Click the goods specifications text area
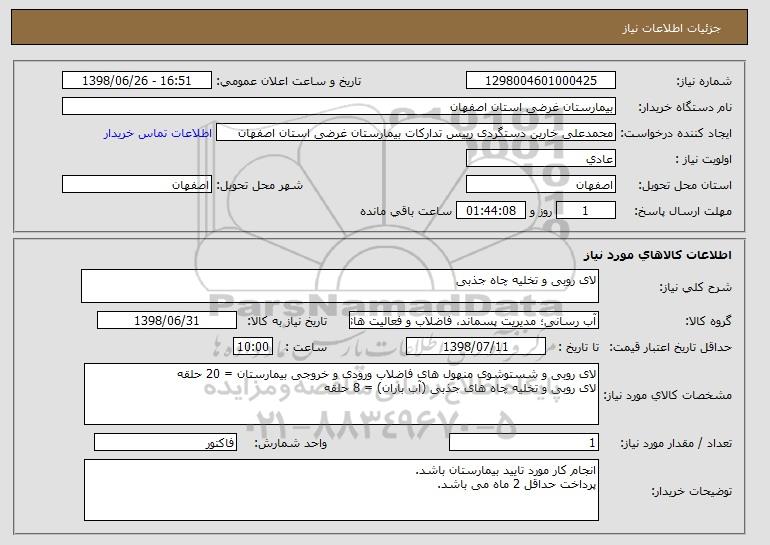This screenshot has width=770, height=545. (x=341, y=394)
